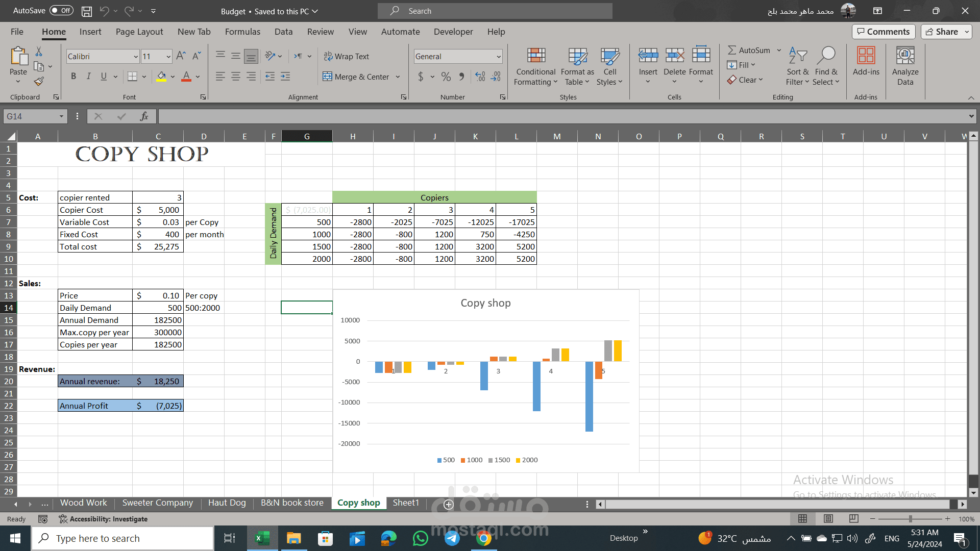Screen dimensions: 980x551
Task: Click the Format Painter icon
Action: (x=39, y=82)
